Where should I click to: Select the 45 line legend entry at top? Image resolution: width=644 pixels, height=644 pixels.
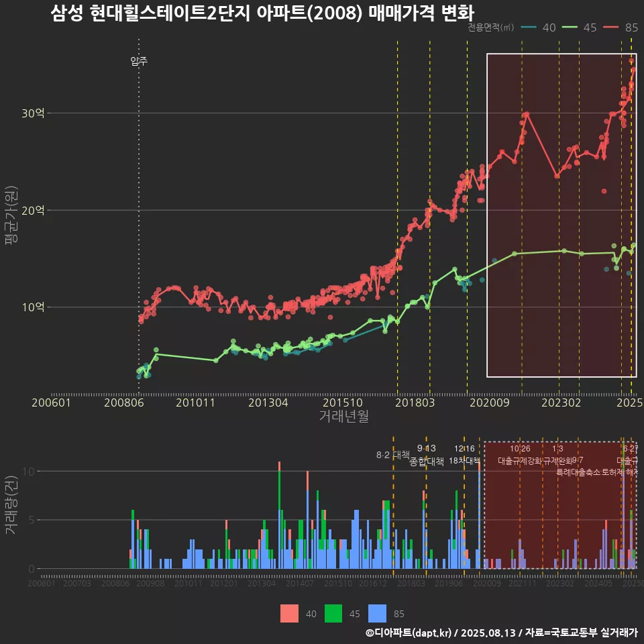(579, 28)
